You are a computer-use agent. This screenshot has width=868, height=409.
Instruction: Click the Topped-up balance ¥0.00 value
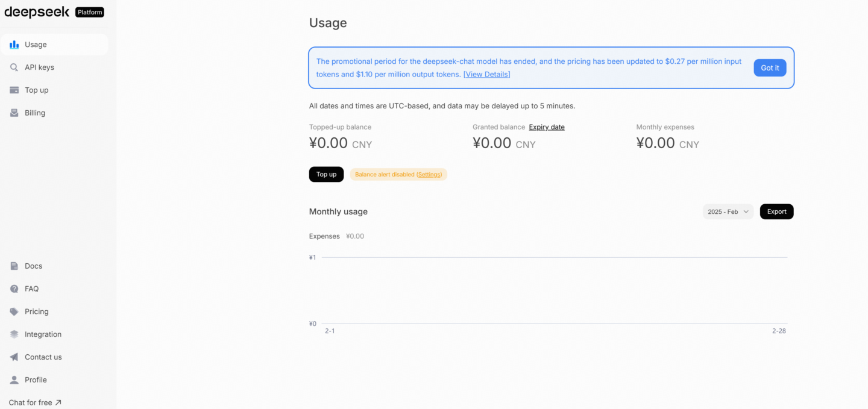[x=341, y=143]
